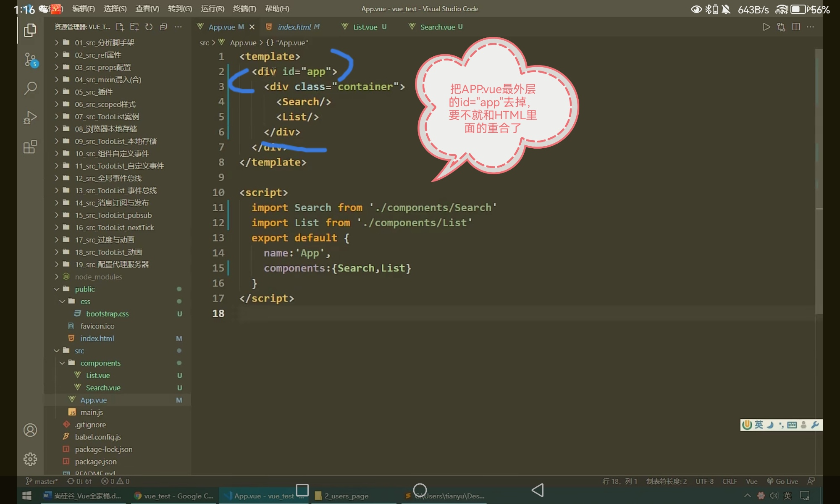
Task: Click the editor vertical scrollbar
Action: coord(819,181)
